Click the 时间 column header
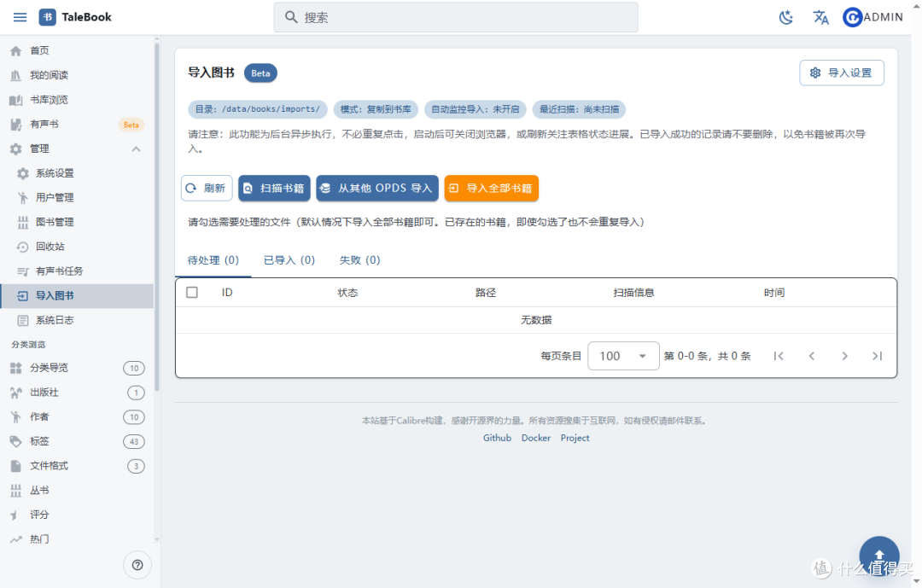The width and height of the screenshot is (922, 588). [x=774, y=293]
